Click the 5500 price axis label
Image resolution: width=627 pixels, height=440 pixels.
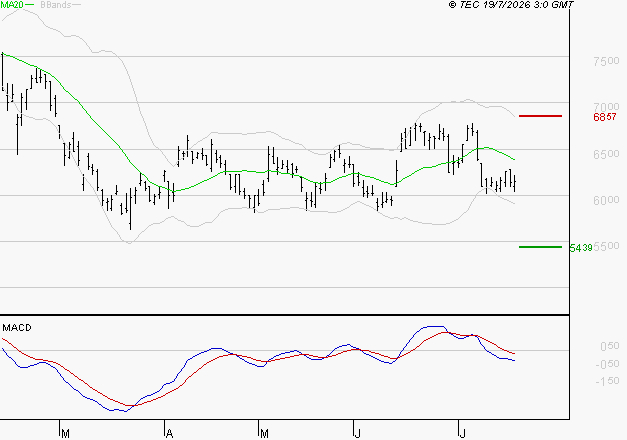point(606,246)
